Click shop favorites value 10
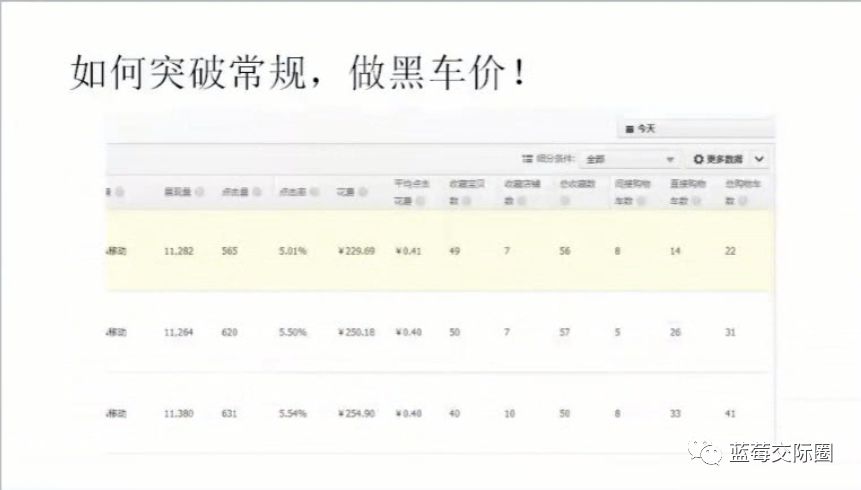This screenshot has width=861, height=490. (510, 414)
